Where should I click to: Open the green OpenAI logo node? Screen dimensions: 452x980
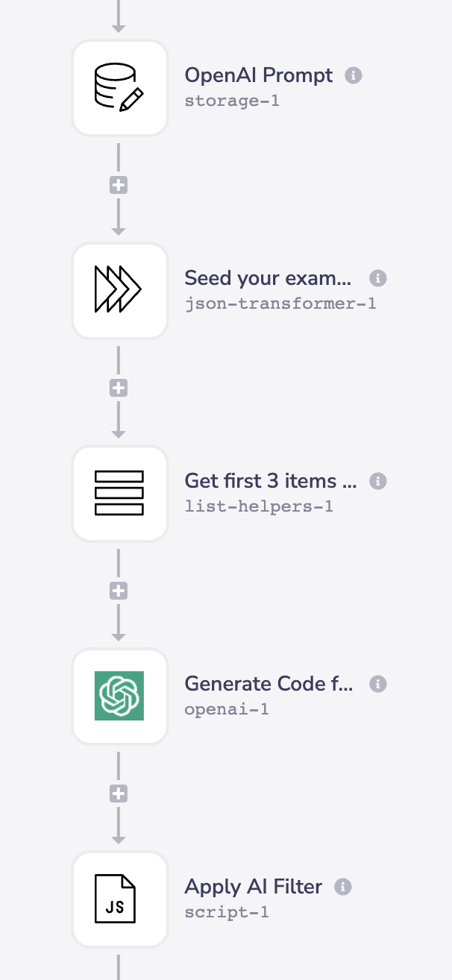tap(119, 697)
